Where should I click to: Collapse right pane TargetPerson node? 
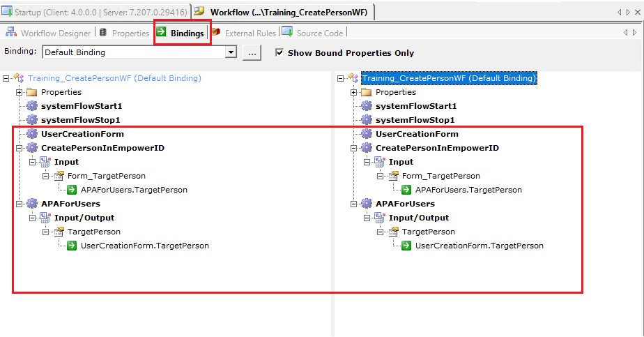tap(380, 232)
